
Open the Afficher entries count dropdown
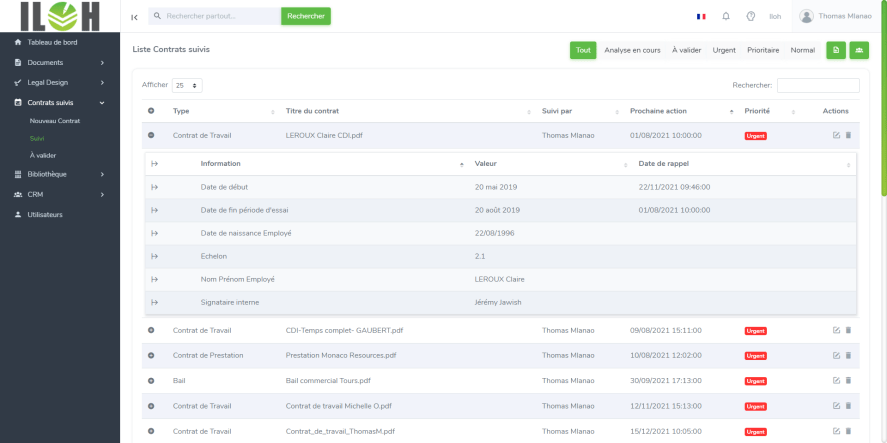(x=187, y=85)
